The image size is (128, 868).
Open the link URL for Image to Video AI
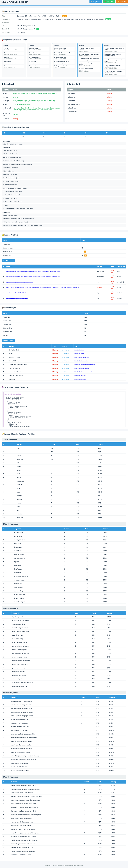(x=82, y=357)
